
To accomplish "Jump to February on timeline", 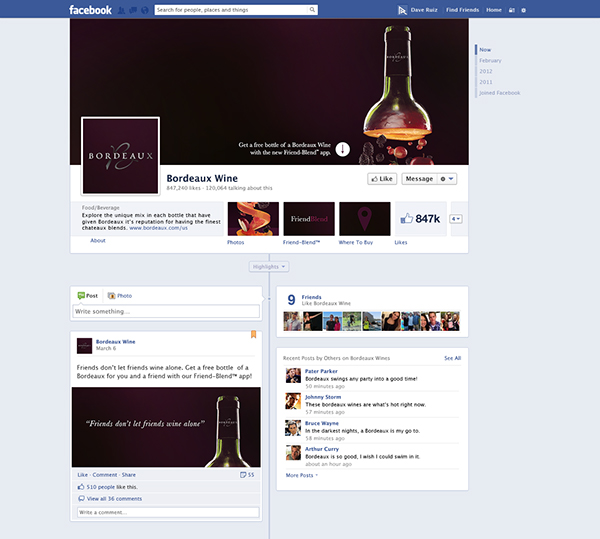I will [x=490, y=60].
